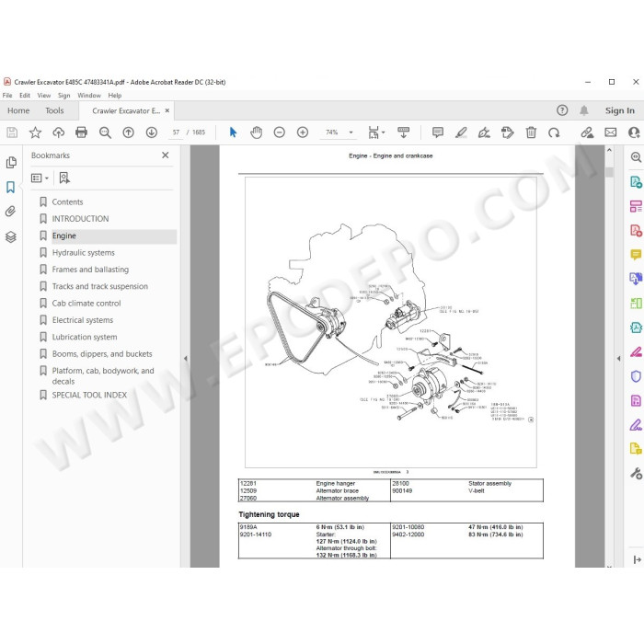
Task: Open the Edit menu
Action: coord(25,96)
